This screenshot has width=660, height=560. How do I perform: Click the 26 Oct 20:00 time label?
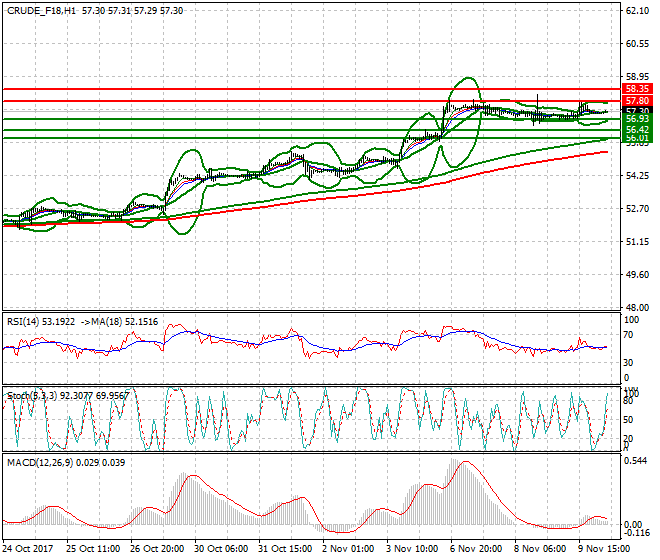tap(157, 549)
